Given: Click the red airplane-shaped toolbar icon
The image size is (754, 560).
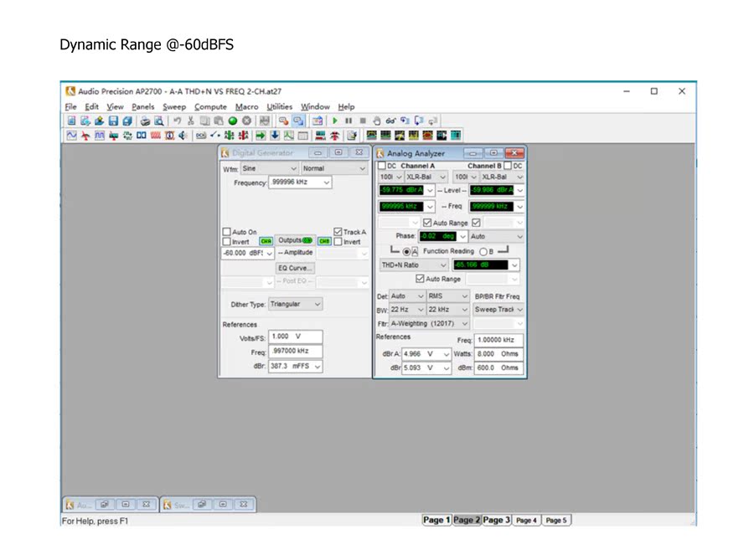Looking at the screenshot, I should (85, 136).
